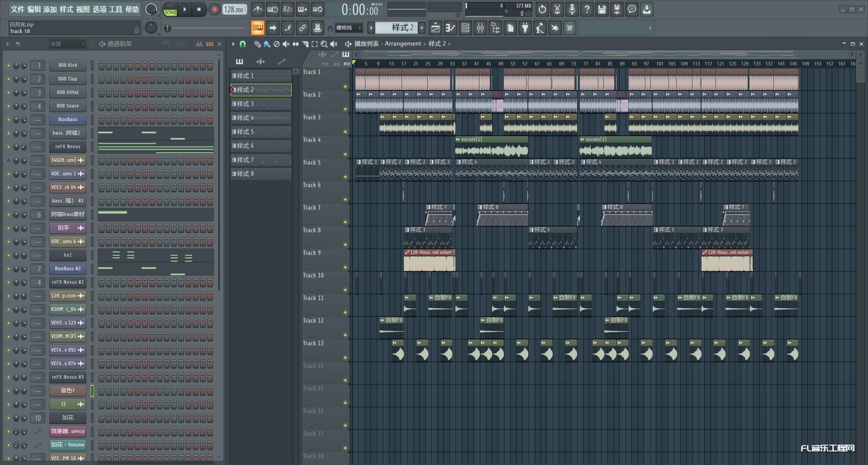This screenshot has width=868, height=465.
Task: Open the playlist options menu arrow
Action: coord(233,44)
